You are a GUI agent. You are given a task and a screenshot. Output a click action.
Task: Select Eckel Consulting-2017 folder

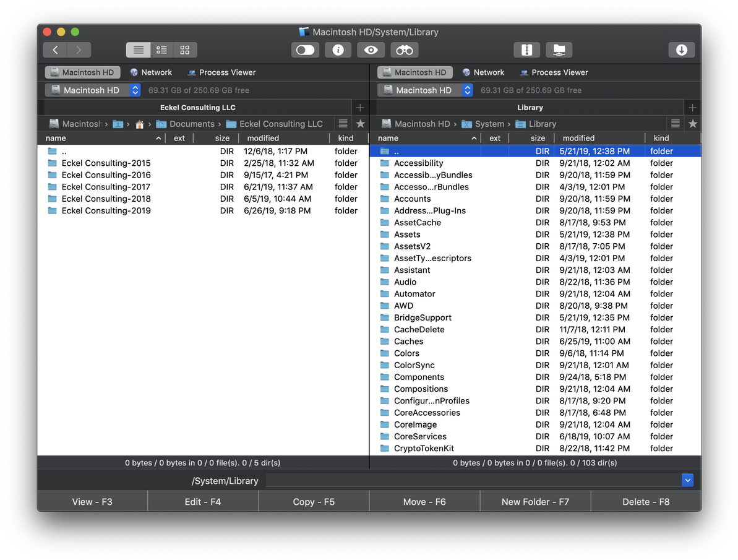pyautogui.click(x=204, y=187)
